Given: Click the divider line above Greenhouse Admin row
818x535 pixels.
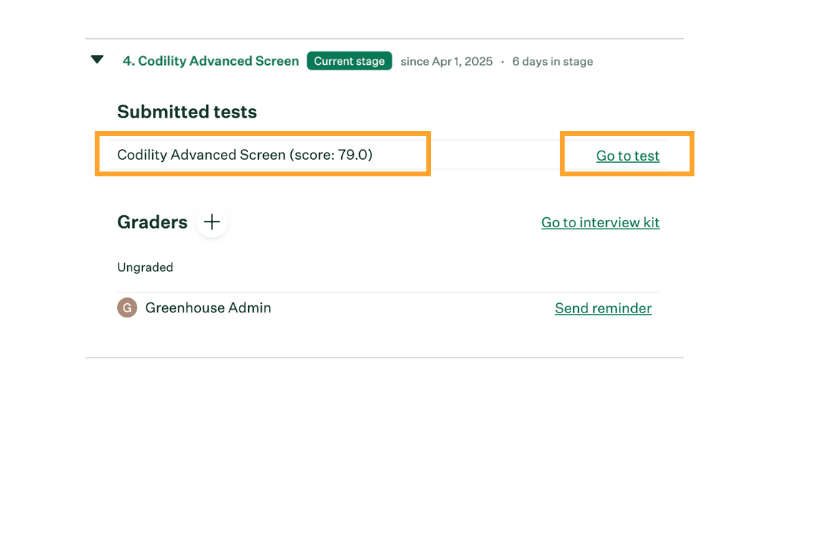Looking at the screenshot, I should tap(388, 293).
